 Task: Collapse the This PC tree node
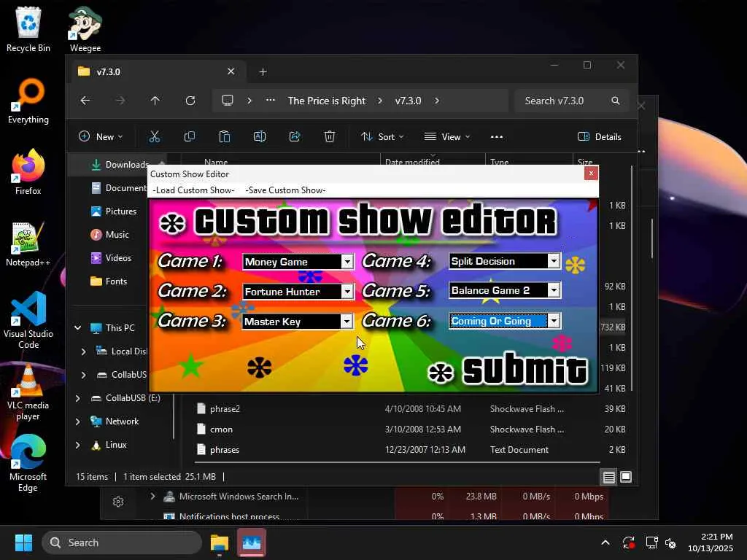click(77, 327)
